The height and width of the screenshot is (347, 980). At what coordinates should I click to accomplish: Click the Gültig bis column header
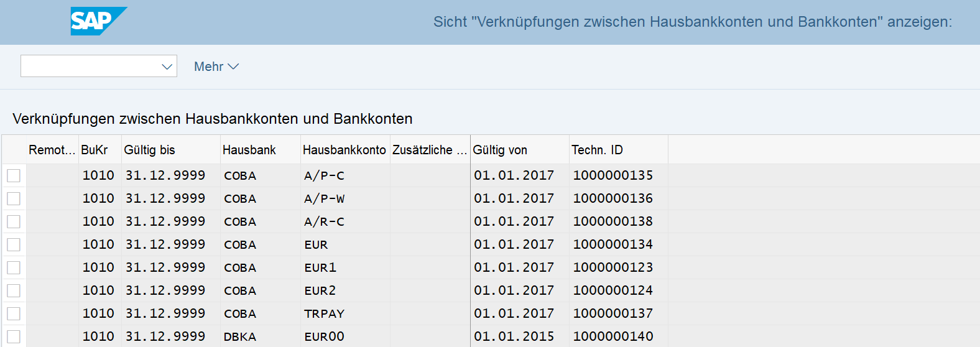pyautogui.click(x=150, y=150)
